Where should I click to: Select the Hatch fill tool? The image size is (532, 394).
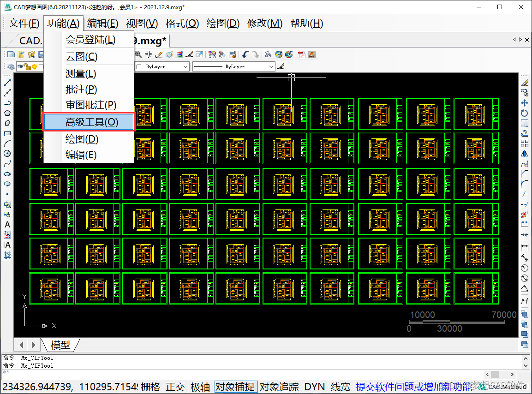click(7, 255)
